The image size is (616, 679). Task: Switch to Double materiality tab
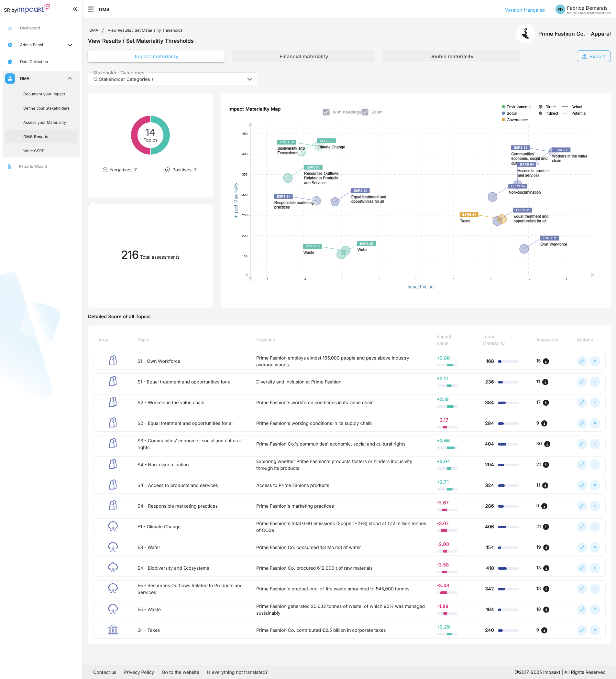tap(451, 57)
